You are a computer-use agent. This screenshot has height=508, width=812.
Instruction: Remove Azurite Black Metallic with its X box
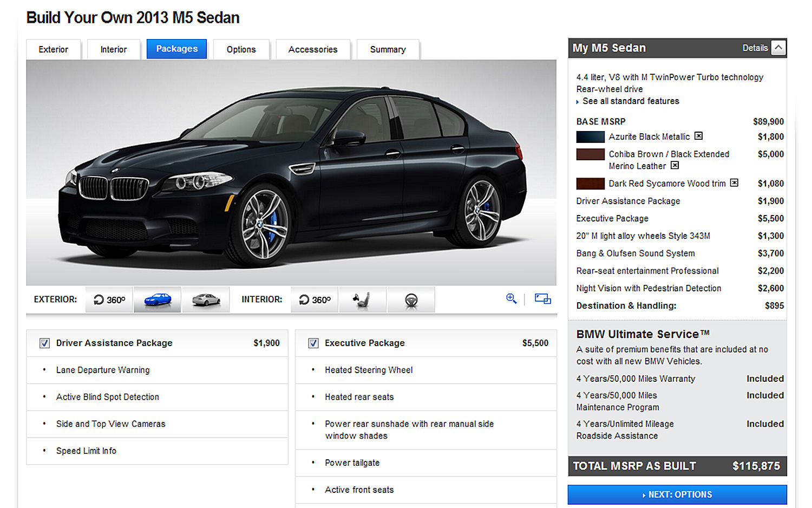pyautogui.click(x=698, y=136)
